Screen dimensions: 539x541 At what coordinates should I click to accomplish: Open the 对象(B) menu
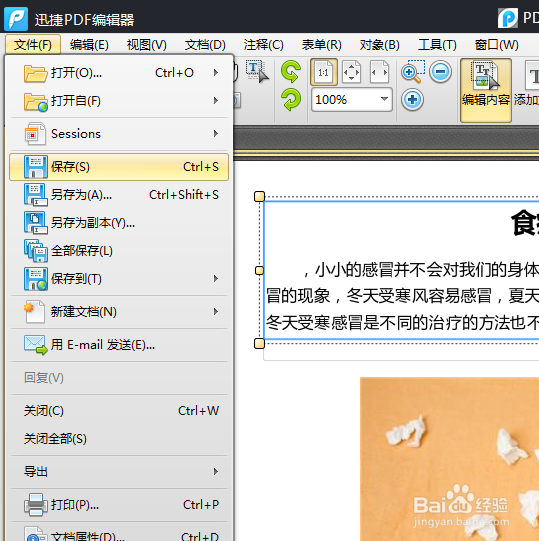pyautogui.click(x=379, y=45)
